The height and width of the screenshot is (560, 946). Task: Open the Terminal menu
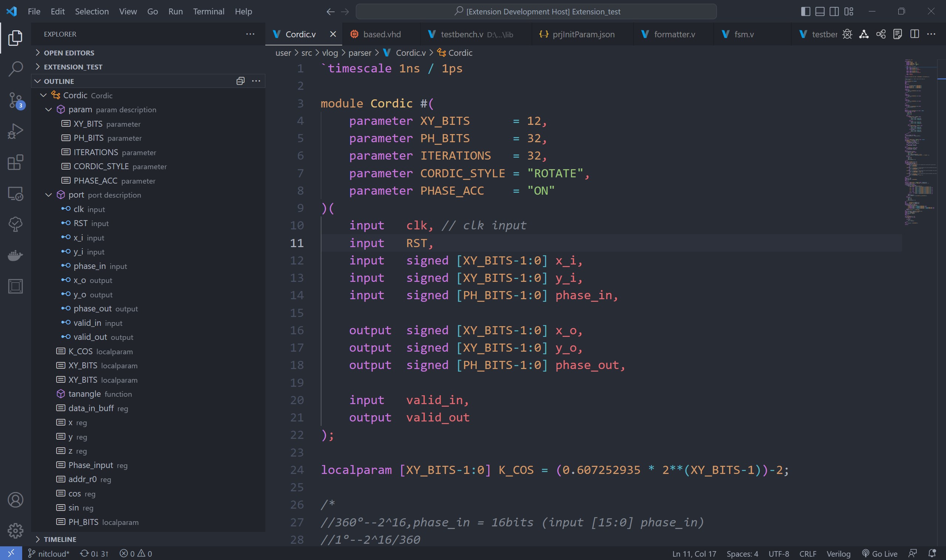pos(208,12)
